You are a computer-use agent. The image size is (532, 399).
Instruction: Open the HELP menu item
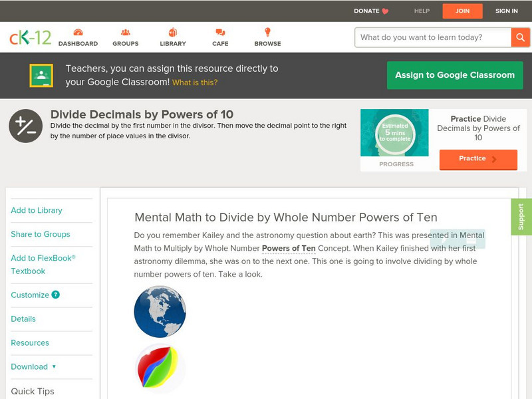click(x=422, y=11)
